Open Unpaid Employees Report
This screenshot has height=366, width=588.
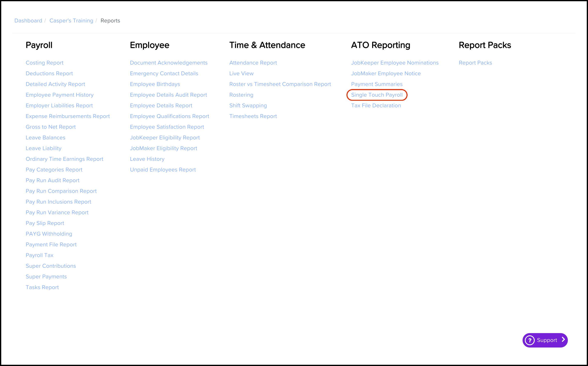click(x=163, y=170)
